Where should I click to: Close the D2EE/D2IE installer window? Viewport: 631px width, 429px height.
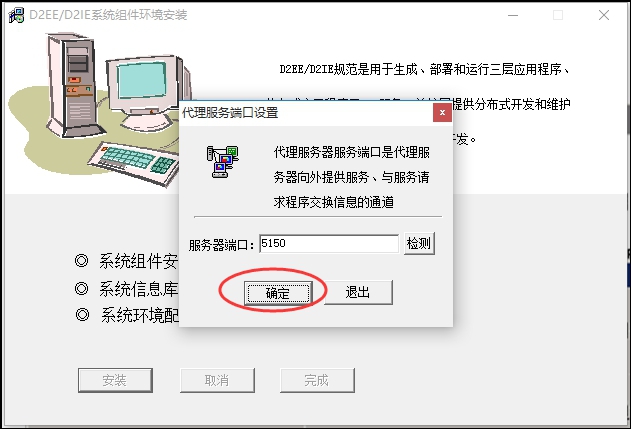tap(604, 15)
